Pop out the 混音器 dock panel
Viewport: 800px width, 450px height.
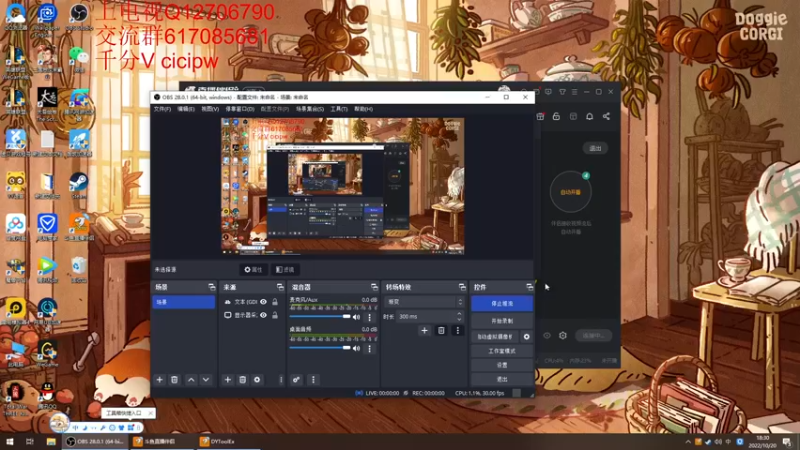click(374, 287)
